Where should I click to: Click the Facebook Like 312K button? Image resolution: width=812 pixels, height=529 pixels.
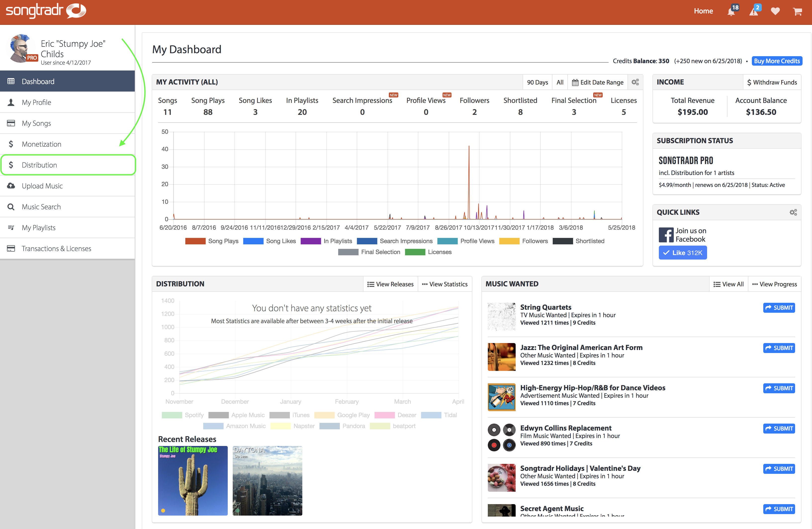point(682,253)
